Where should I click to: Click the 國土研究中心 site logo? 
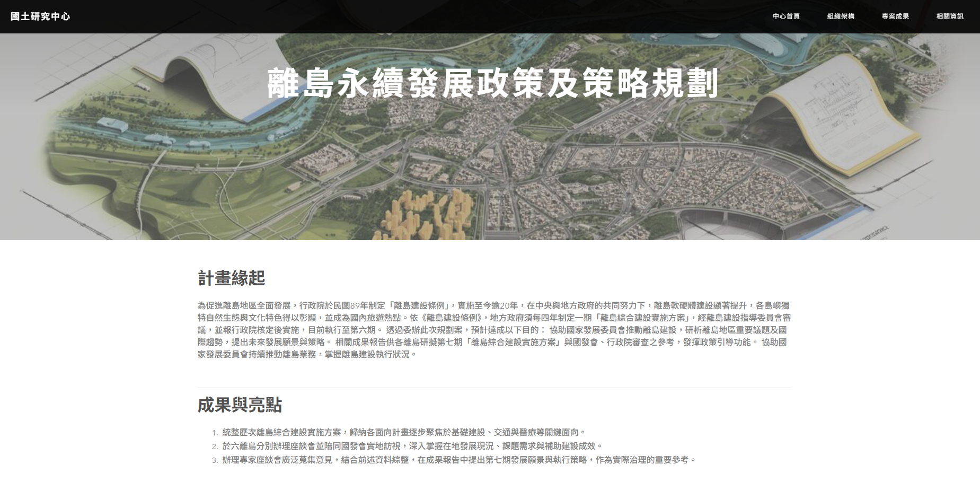(40, 16)
